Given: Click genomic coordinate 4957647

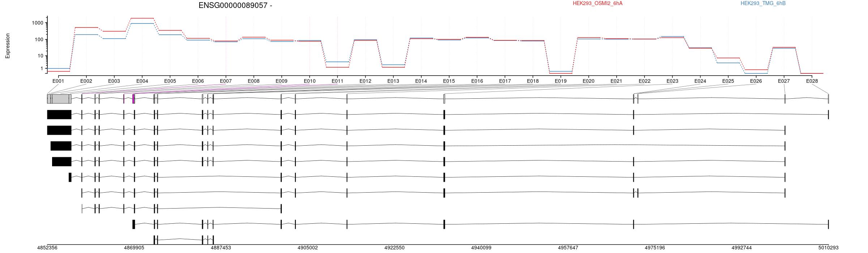Looking at the screenshot, I should tap(568, 248).
